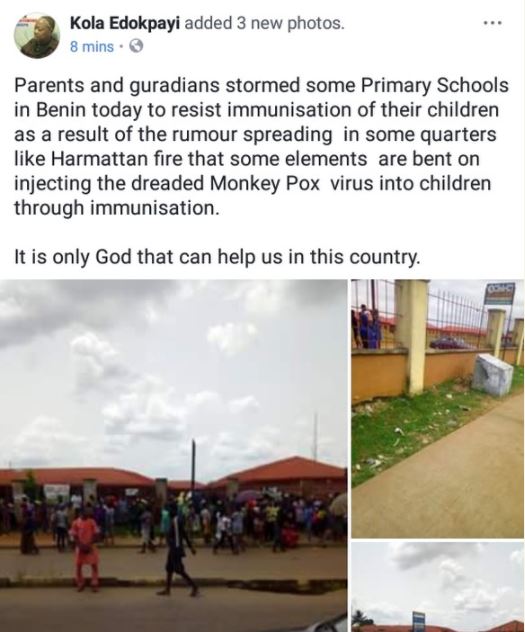Click the blue sign in bottom photo

pyautogui.click(x=418, y=621)
